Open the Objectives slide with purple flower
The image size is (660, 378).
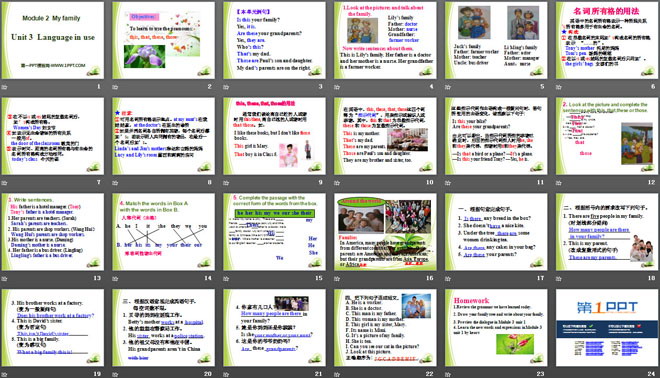click(x=163, y=40)
